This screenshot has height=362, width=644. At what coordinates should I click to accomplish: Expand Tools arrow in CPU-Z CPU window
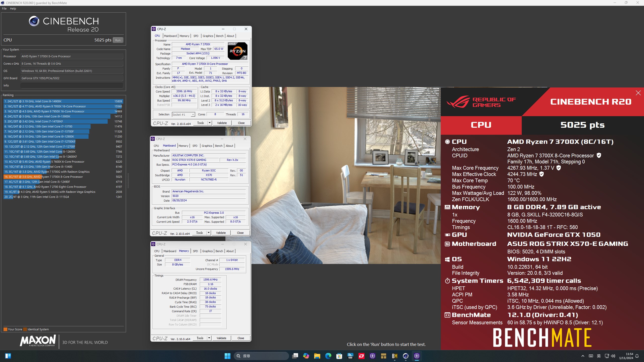coord(210,123)
